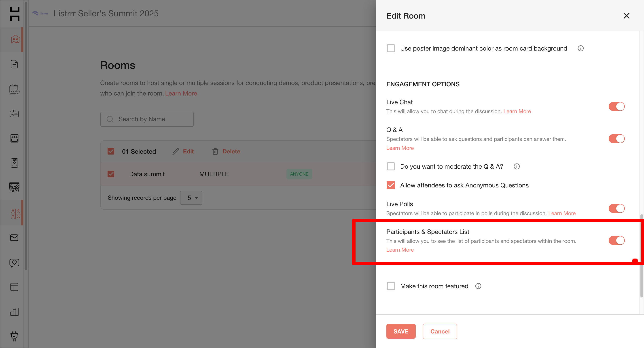Viewport: 644px width, 348px height.
Task: Open the lounge meeting table icon in sidebar
Action: [x=14, y=187]
